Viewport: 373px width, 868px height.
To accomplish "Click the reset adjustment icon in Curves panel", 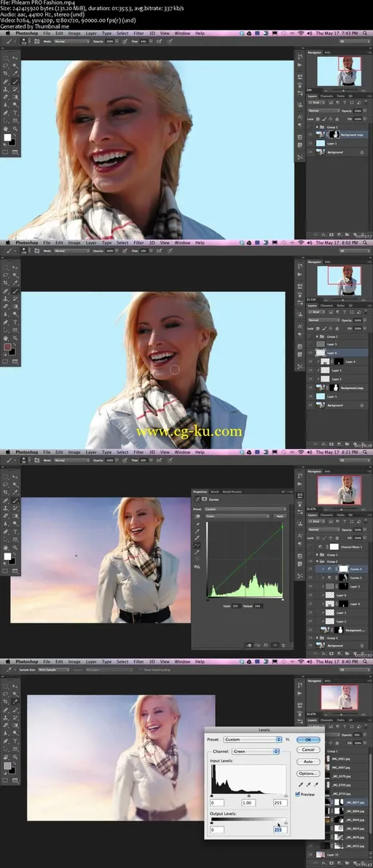I will (x=266, y=645).
